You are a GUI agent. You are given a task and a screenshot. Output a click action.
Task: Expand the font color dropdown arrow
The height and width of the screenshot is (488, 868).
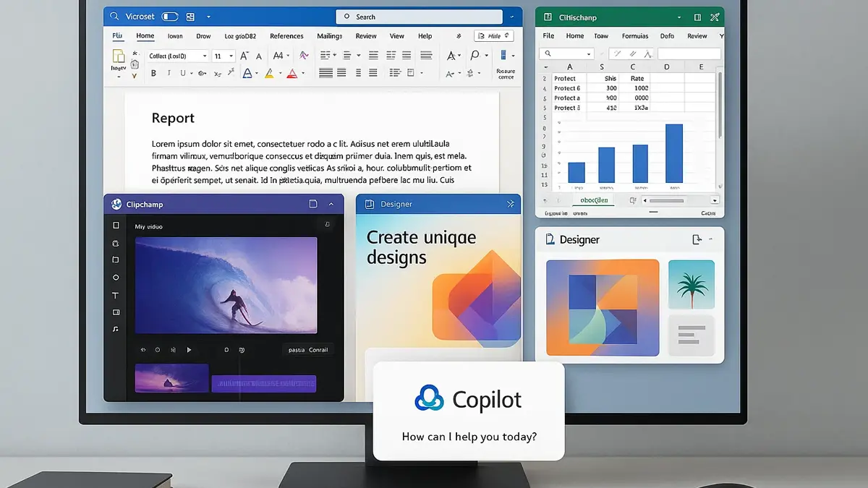302,72
